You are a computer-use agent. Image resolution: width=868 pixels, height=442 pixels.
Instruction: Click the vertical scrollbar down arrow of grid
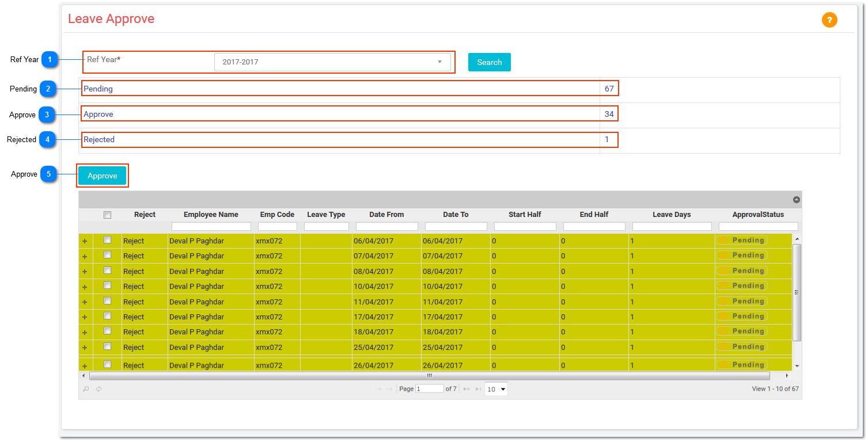click(797, 366)
